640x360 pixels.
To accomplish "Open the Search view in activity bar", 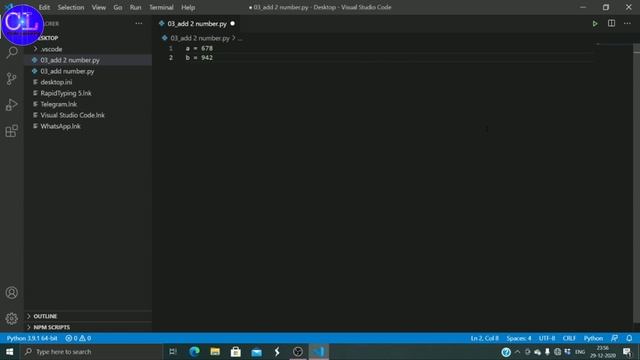I will [12, 52].
